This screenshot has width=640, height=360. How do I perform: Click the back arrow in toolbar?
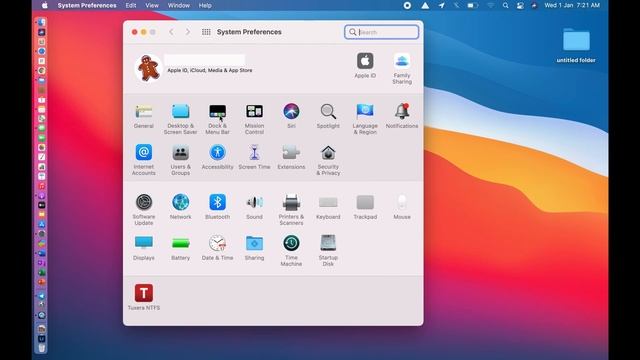click(171, 32)
